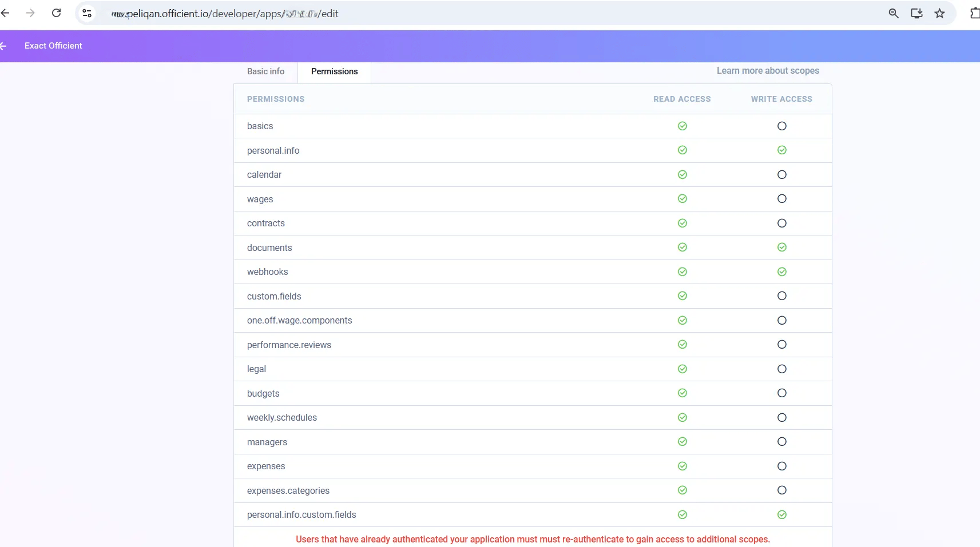Enable write access for expenses row
Screen dimensions: 980x547
pos(781,466)
